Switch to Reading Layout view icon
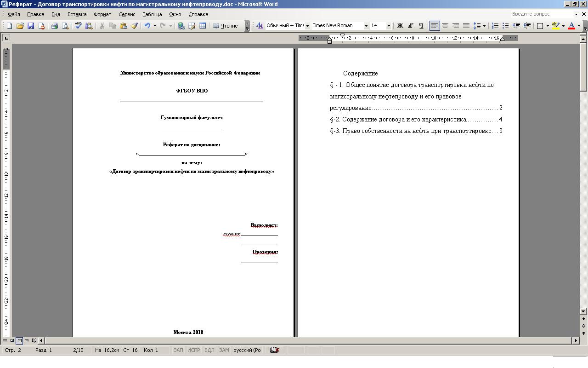The image size is (588, 368). click(34, 341)
